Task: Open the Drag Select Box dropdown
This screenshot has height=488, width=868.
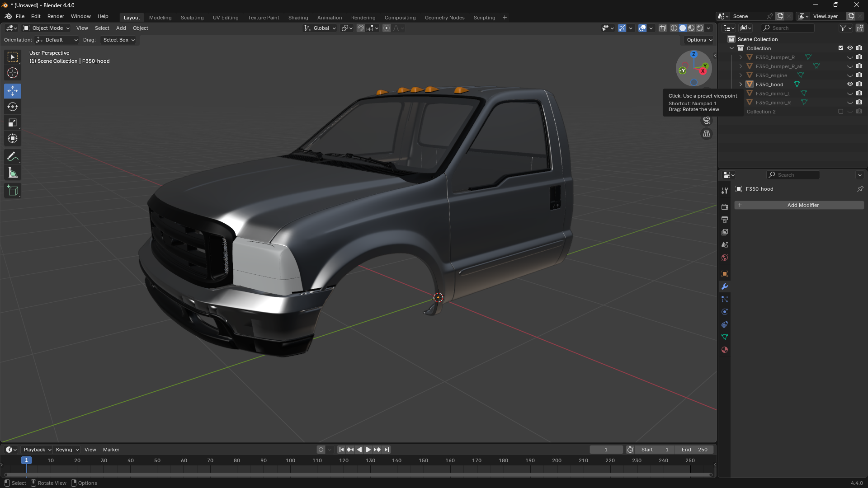Action: tap(118, 40)
